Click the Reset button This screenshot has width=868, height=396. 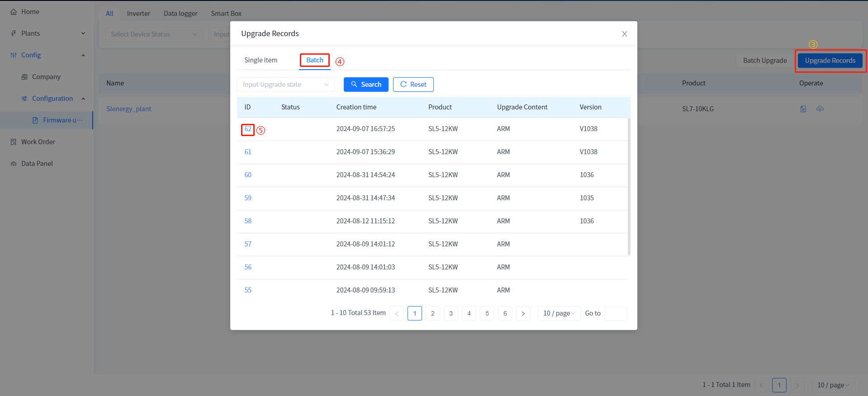tap(413, 85)
